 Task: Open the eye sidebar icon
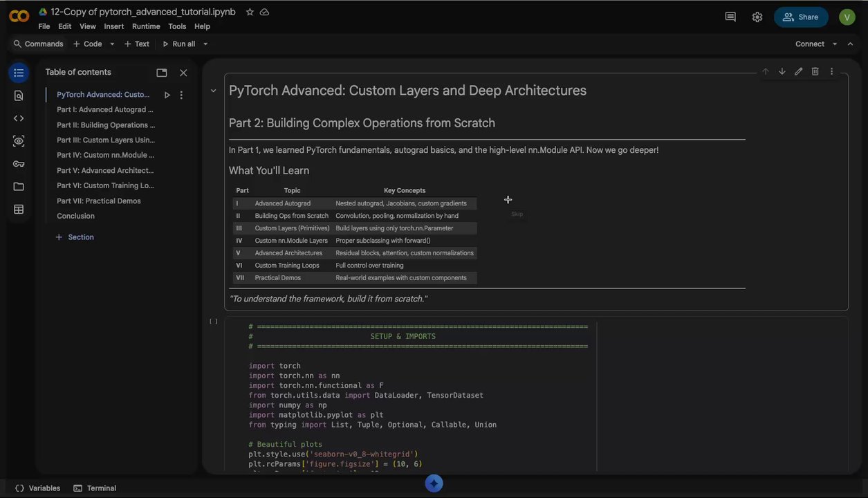pos(19,141)
